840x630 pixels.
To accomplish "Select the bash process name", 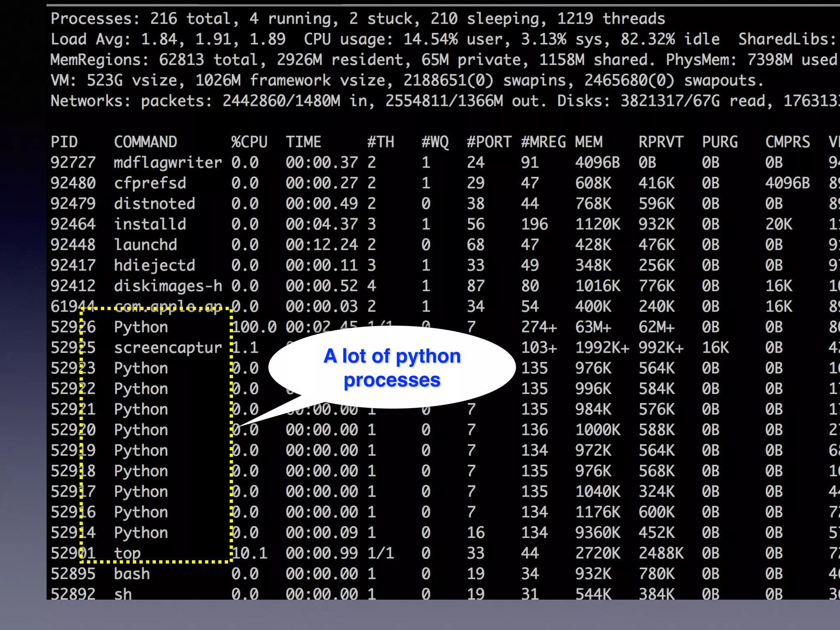I will [132, 574].
